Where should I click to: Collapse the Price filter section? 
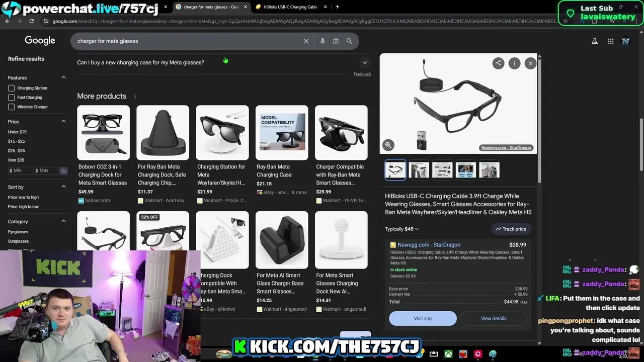click(x=63, y=121)
